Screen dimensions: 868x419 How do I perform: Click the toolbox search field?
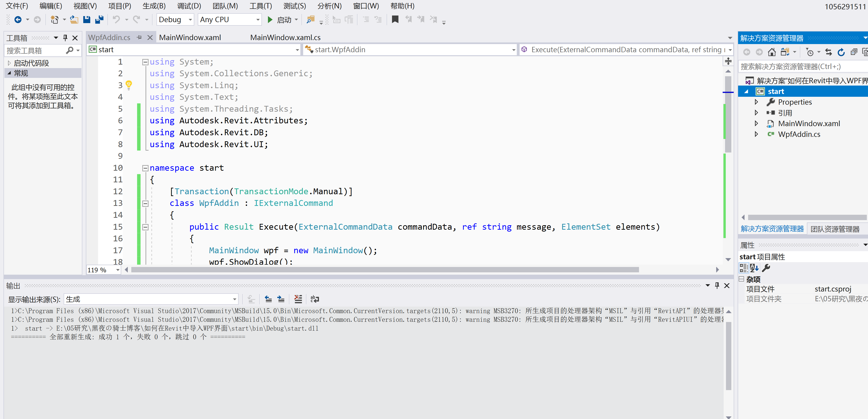coord(35,51)
